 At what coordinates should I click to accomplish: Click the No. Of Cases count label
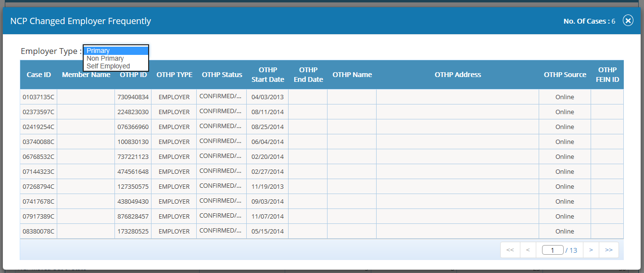coord(589,21)
